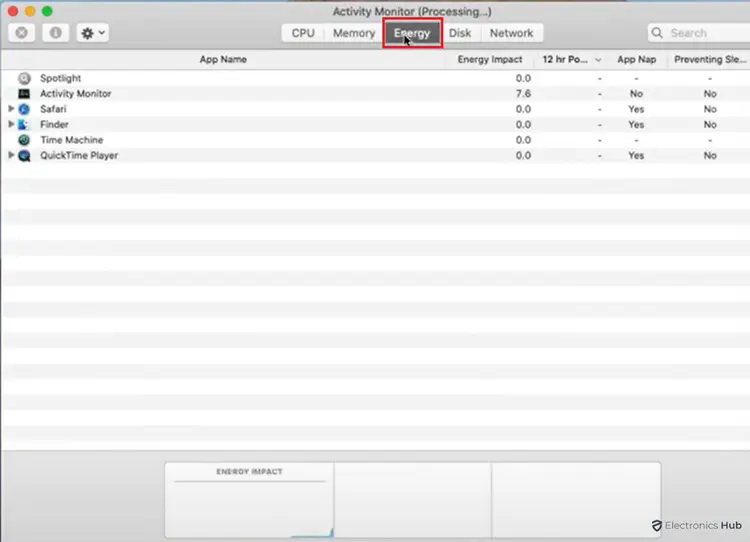Open the process info inspector icon
Image resolution: width=750 pixels, height=542 pixels.
pos(55,33)
